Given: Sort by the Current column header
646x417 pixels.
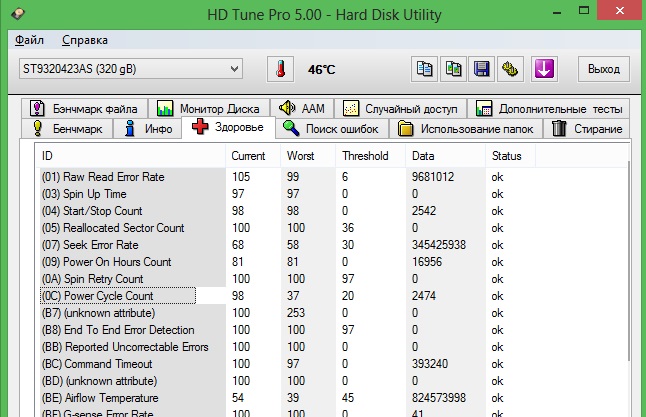Looking at the screenshot, I should coord(253,156).
